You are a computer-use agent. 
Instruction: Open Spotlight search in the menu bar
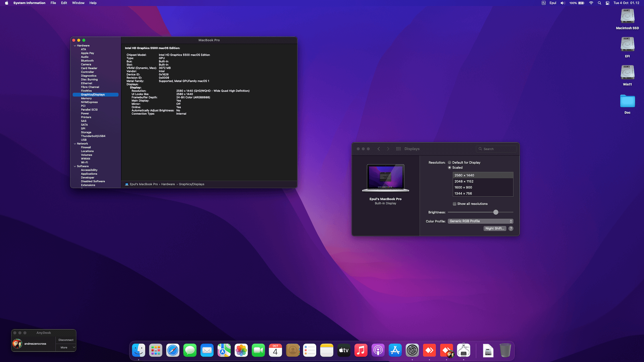599,3
